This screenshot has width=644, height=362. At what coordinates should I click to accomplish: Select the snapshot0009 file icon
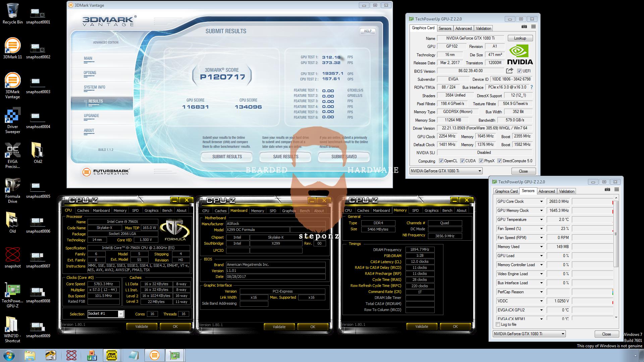[38, 329]
